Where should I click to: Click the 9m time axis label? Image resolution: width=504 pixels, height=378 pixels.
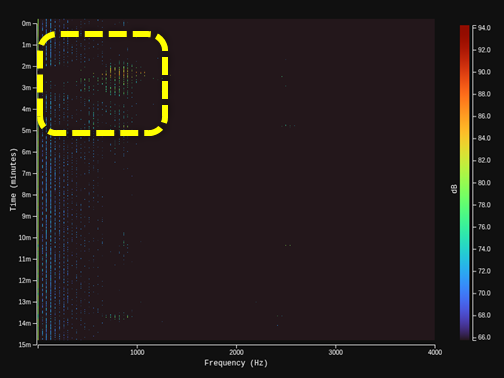[x=26, y=216]
